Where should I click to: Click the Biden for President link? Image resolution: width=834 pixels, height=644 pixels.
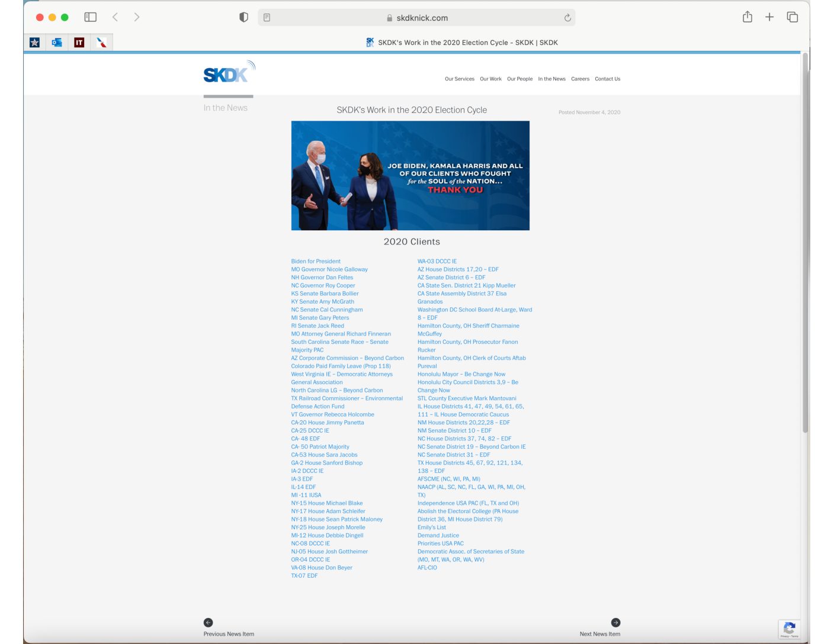(316, 261)
